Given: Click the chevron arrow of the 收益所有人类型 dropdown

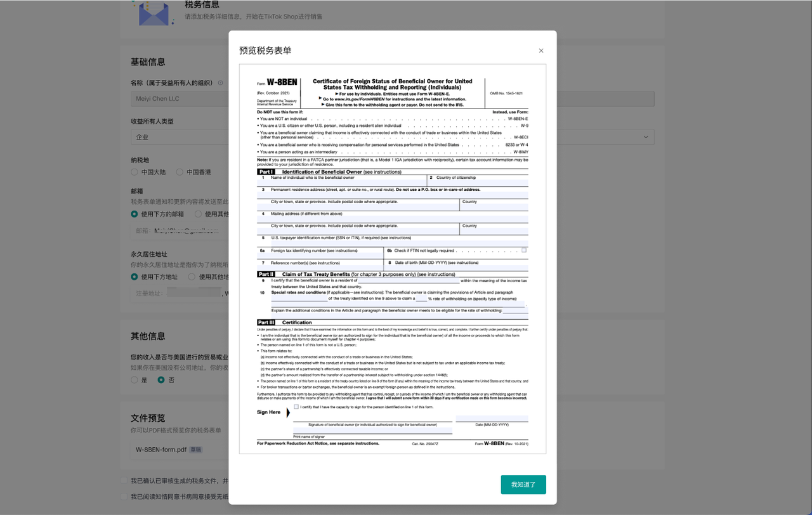Looking at the screenshot, I should pos(646,137).
